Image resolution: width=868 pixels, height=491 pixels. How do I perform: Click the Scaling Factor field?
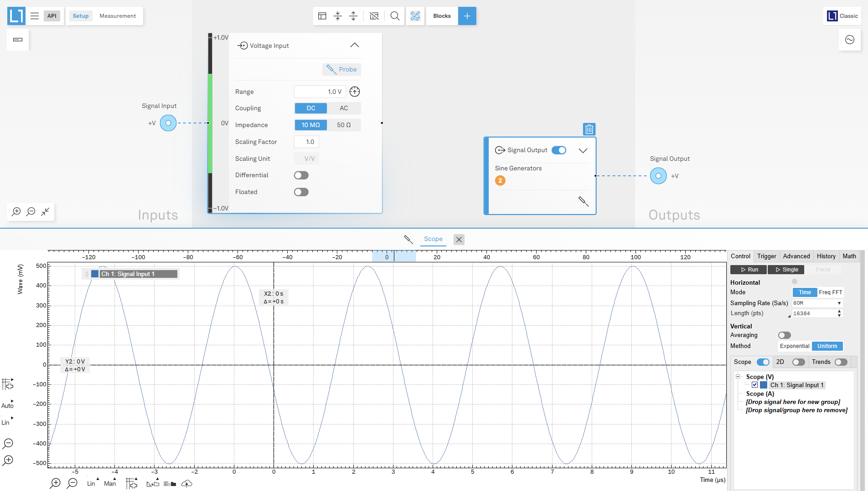tap(306, 142)
